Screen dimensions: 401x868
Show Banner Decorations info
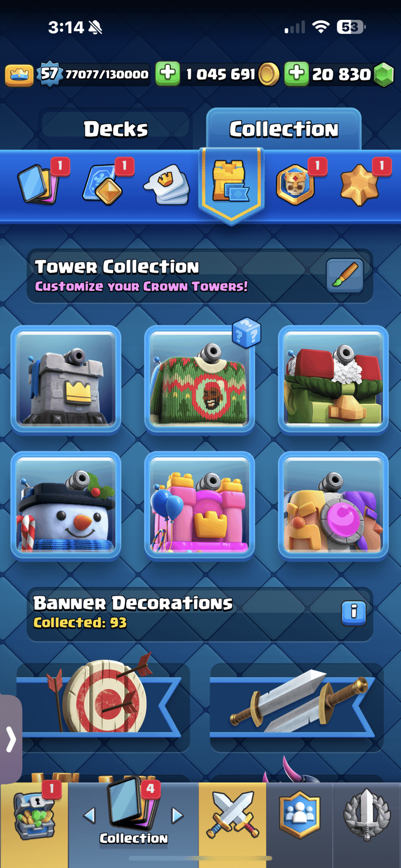point(353,613)
